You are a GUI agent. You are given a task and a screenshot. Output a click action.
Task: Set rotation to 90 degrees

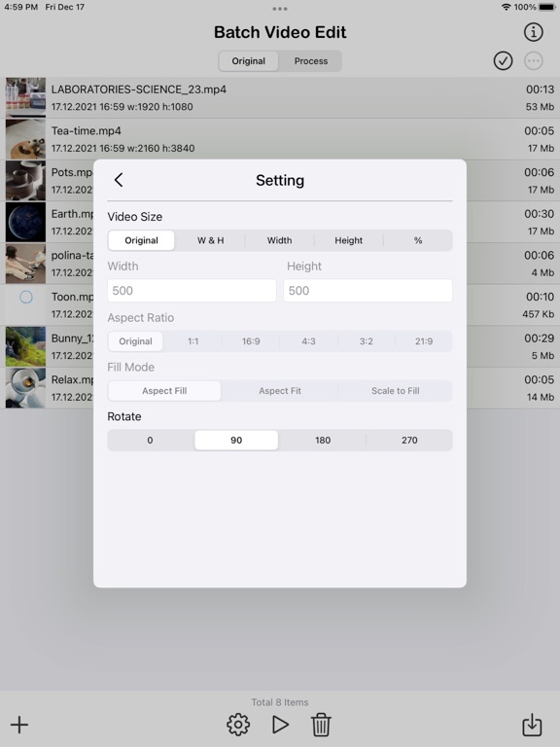236,441
